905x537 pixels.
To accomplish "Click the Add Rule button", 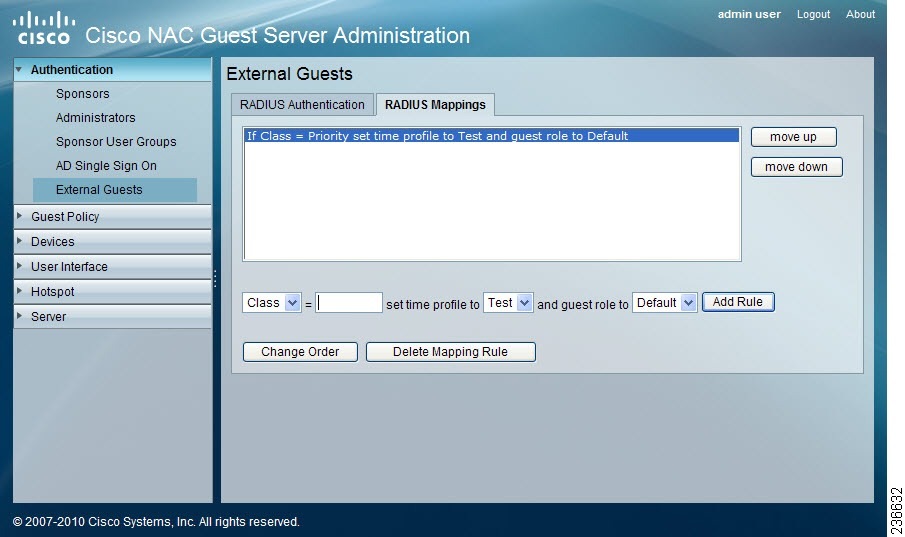I will pos(738,302).
